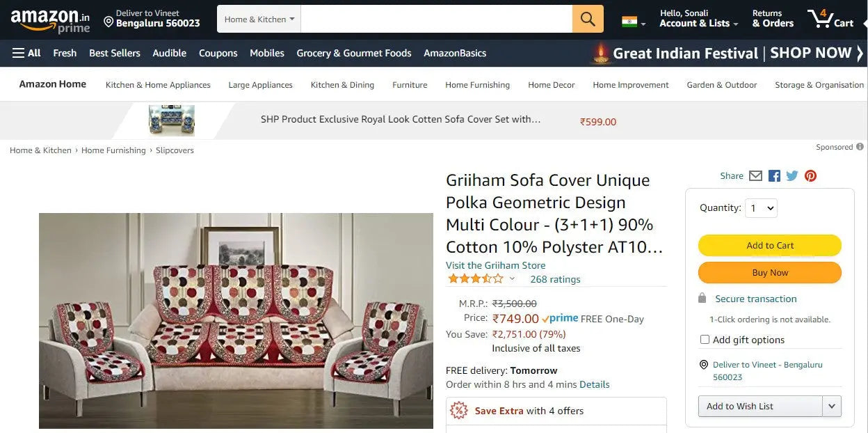
Task: Open the India flag language selector
Action: tap(633, 22)
